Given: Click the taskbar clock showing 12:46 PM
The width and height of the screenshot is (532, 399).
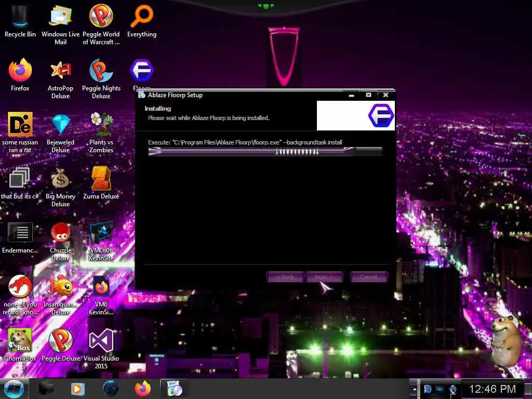Looking at the screenshot, I should pyautogui.click(x=493, y=389).
